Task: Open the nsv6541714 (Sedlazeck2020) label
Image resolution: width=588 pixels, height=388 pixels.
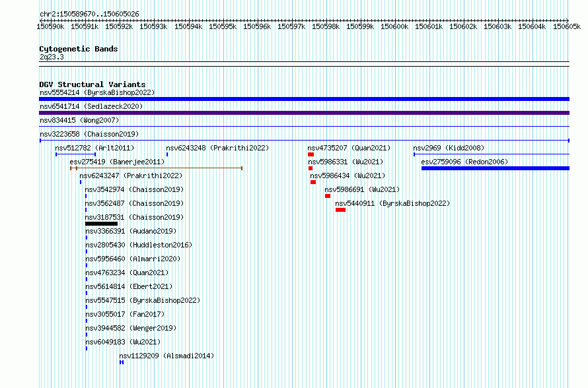Action: (91, 106)
